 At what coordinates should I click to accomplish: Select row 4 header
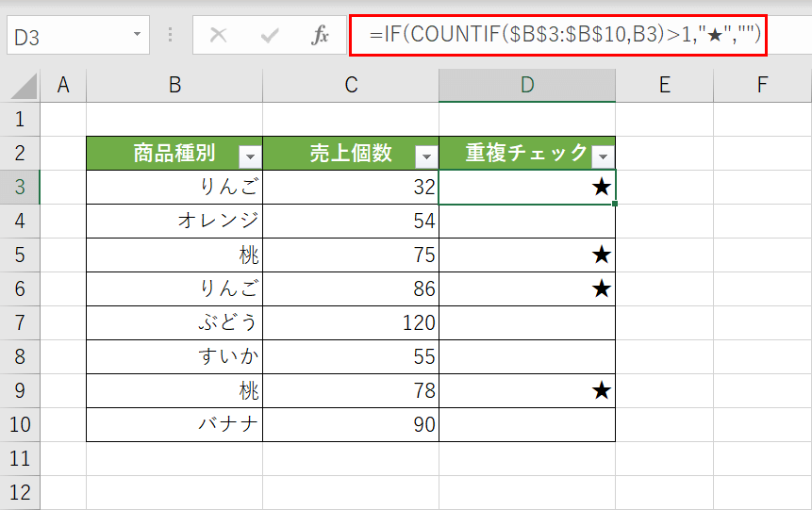[x=20, y=222]
